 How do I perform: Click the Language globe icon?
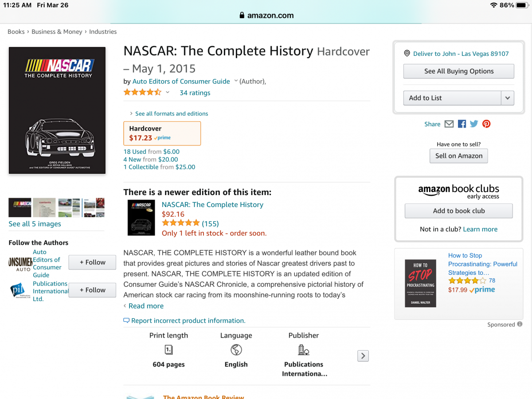(x=236, y=350)
